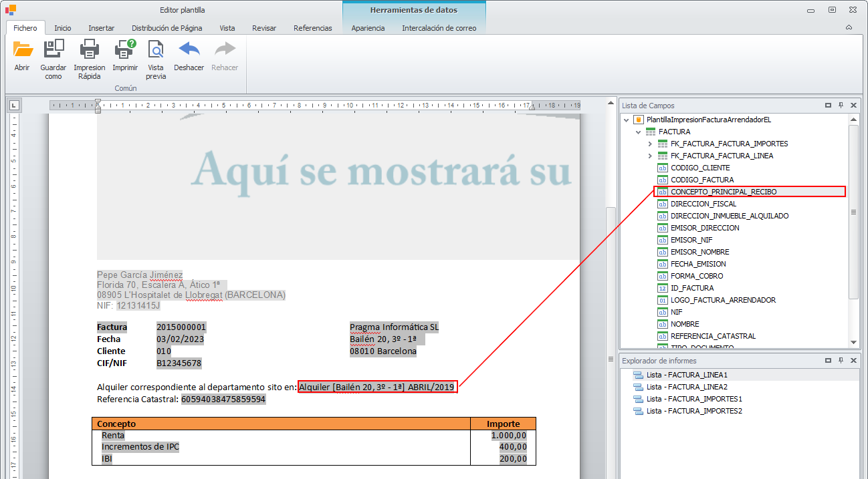This screenshot has height=479, width=868.
Task: Open the Imprimir print dialog icon
Action: 125,49
